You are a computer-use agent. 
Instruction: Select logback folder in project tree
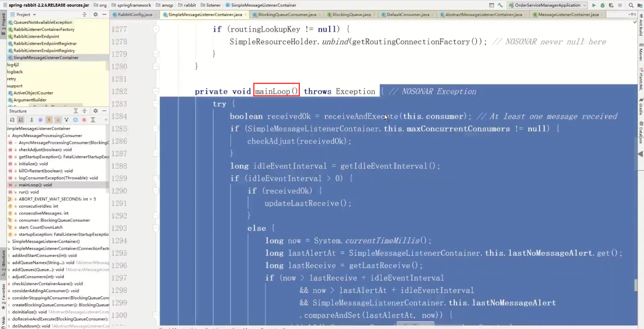tap(15, 72)
